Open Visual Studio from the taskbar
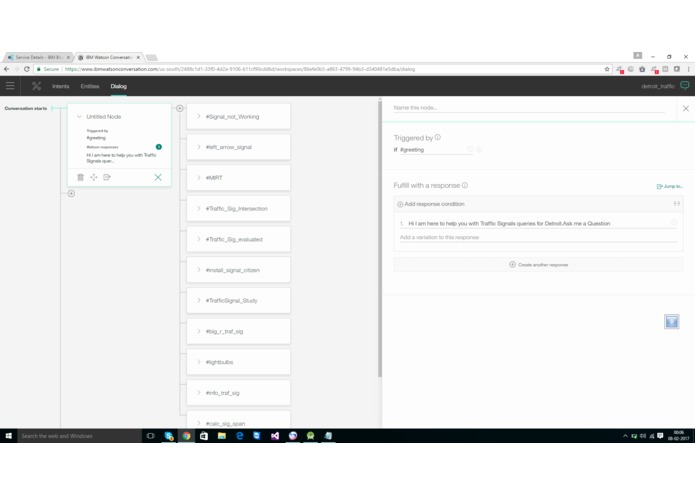695x494 pixels. click(x=275, y=436)
